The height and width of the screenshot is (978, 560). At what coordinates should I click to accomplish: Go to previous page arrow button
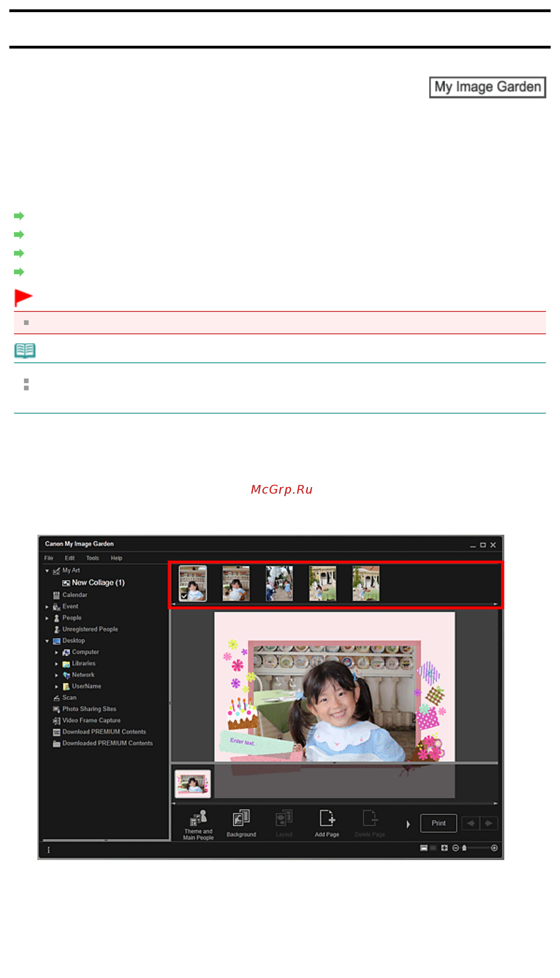470,823
